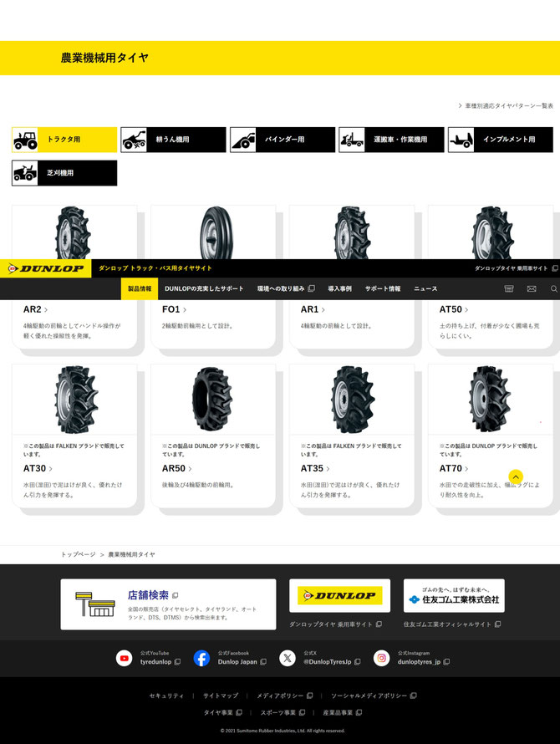The height and width of the screenshot is (744, 560).
Task: Open the 店舗検索 store search banner
Action: (168, 604)
